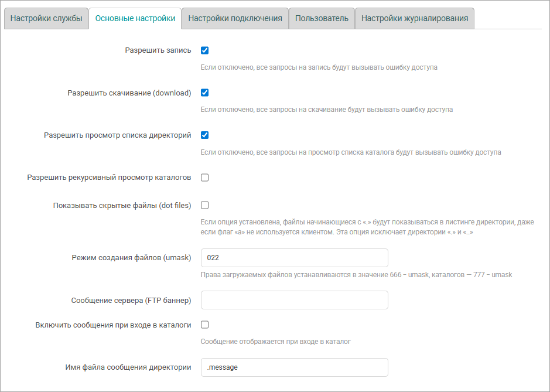Disable the 'Разрешить запись' checkbox

tap(205, 50)
